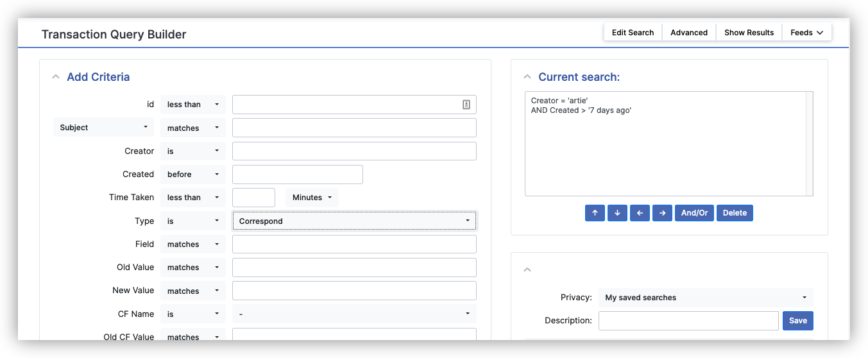The image size is (868, 358).
Task: Click the move up arrow button
Action: click(595, 213)
